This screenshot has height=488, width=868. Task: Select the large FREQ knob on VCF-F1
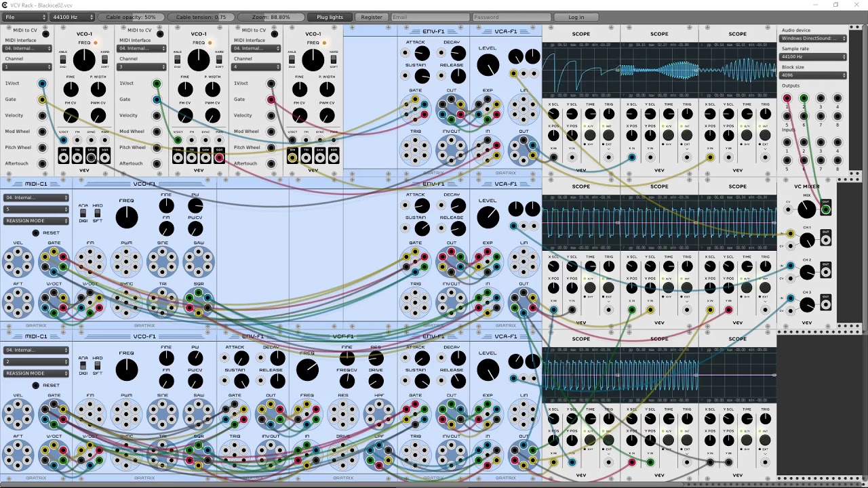[307, 369]
